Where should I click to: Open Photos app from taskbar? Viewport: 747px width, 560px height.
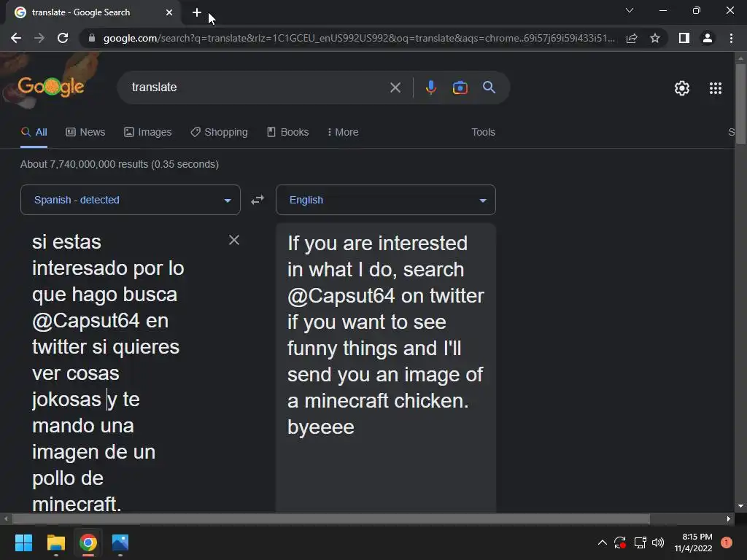[x=120, y=542]
